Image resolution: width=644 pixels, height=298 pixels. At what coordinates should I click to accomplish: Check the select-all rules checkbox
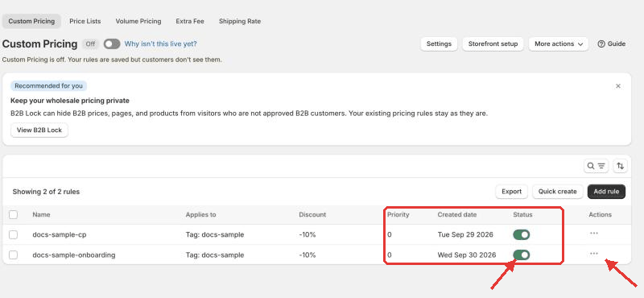click(13, 214)
